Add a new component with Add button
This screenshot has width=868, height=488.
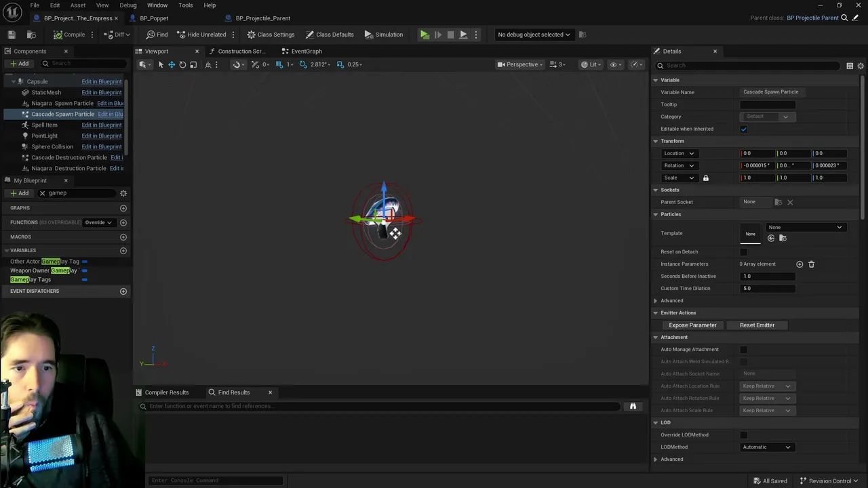(19, 64)
